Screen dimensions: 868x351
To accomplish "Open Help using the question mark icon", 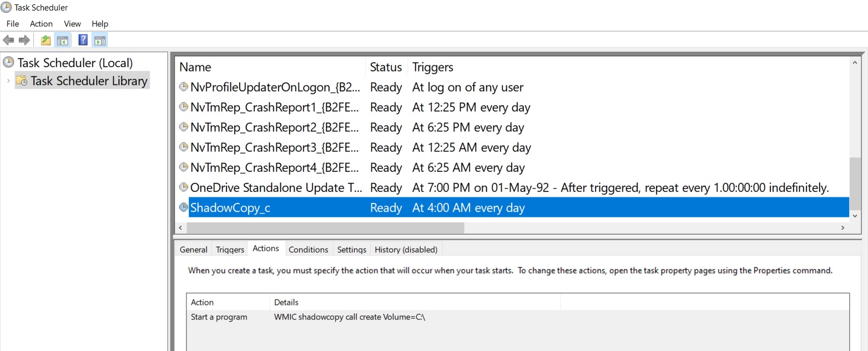I will point(83,40).
